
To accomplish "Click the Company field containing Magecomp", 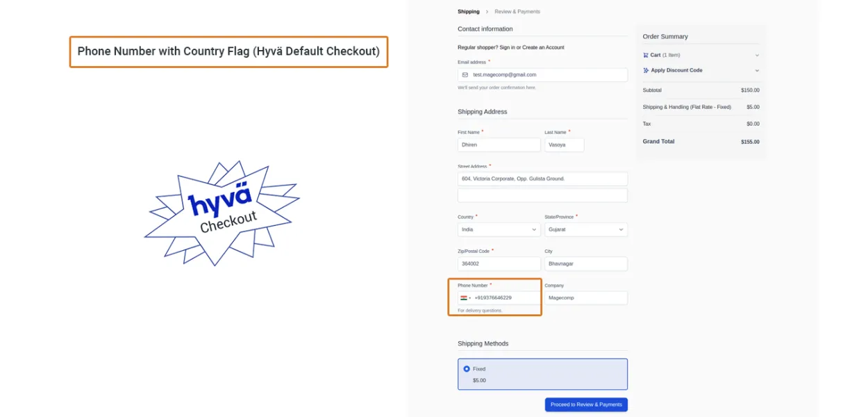I will (x=585, y=298).
